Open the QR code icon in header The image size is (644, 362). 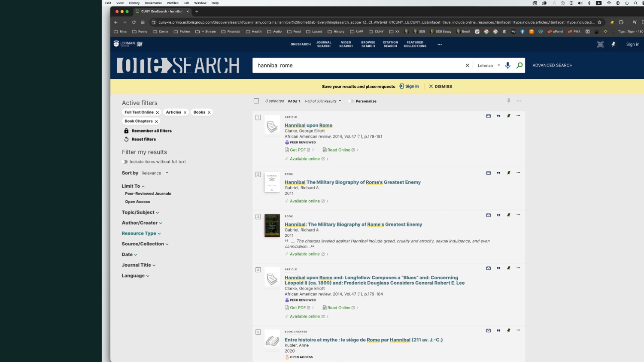click(x=600, y=44)
